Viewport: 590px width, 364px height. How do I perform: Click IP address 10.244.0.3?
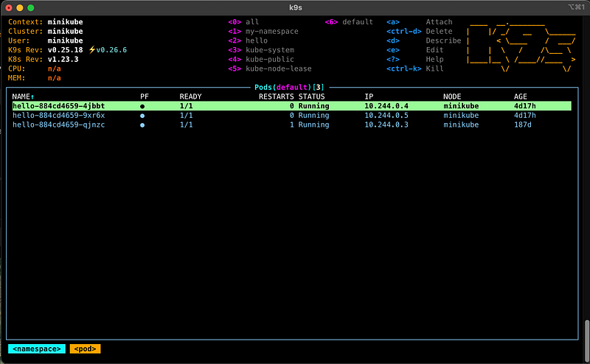(386, 125)
